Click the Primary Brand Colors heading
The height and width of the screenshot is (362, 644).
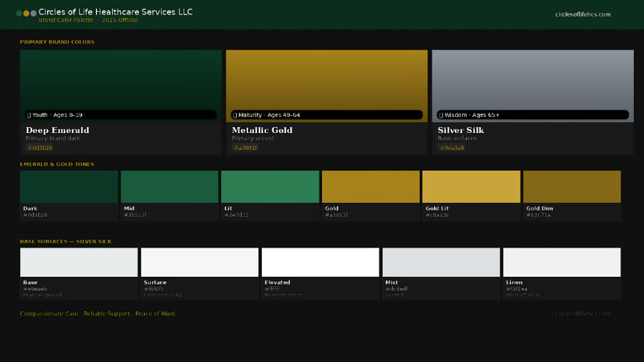click(57, 42)
